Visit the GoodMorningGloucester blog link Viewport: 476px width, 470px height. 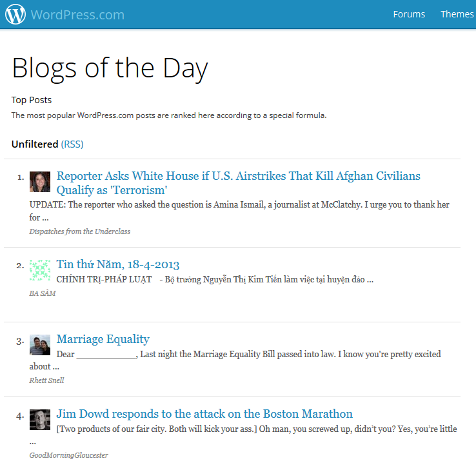tap(69, 455)
